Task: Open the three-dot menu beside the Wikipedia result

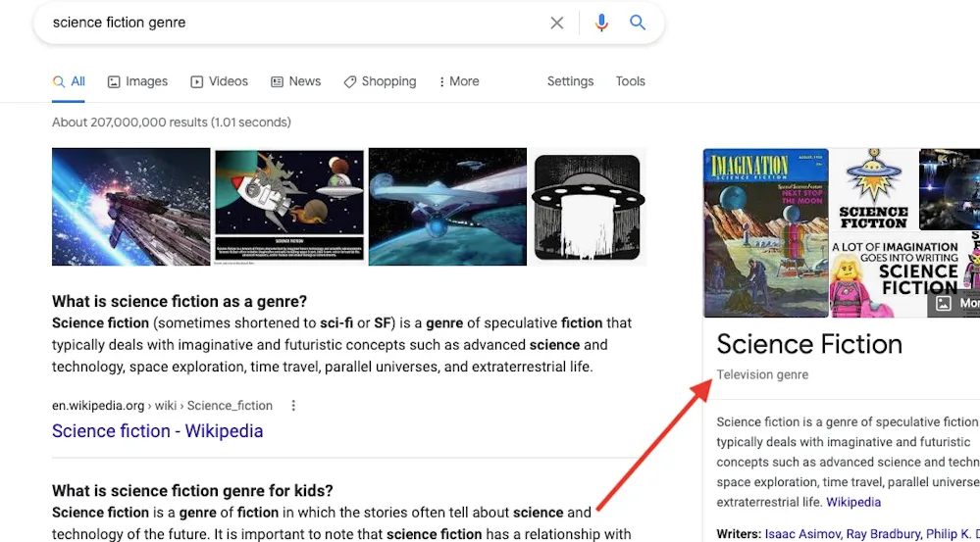Action: click(x=293, y=406)
